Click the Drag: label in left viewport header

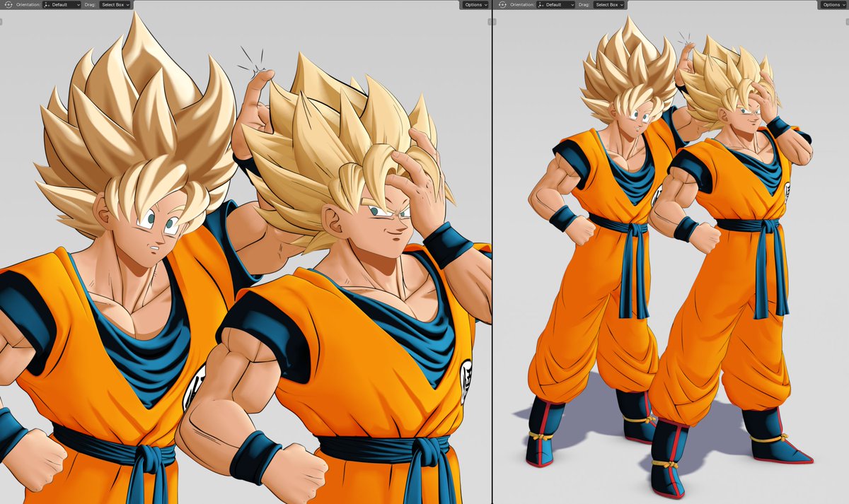(x=89, y=4)
